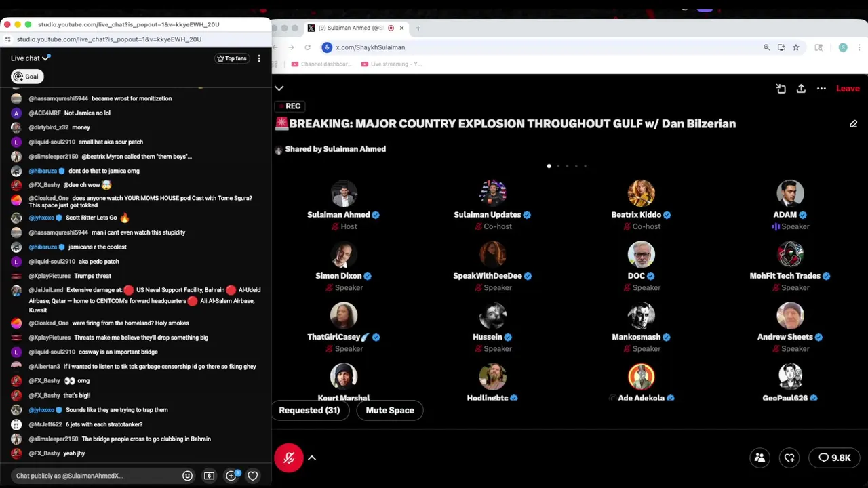
Task: Reload the X page
Action: pyautogui.click(x=307, y=47)
